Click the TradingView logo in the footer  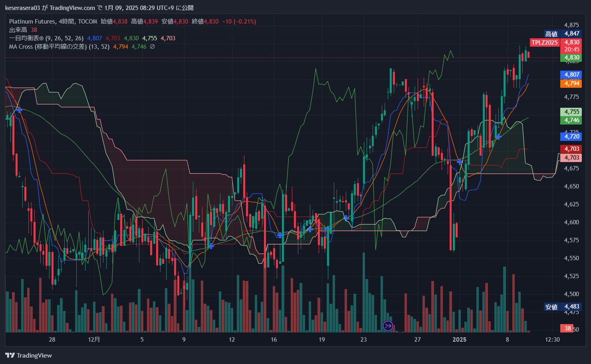point(29,355)
